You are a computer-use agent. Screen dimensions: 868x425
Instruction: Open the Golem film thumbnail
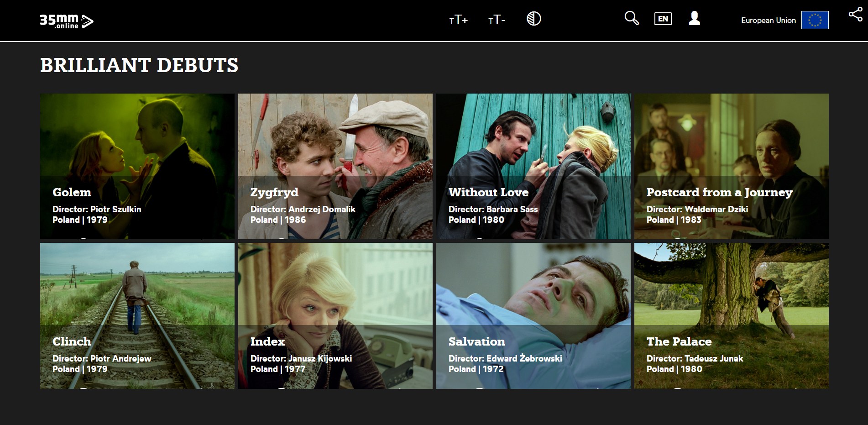(x=137, y=166)
